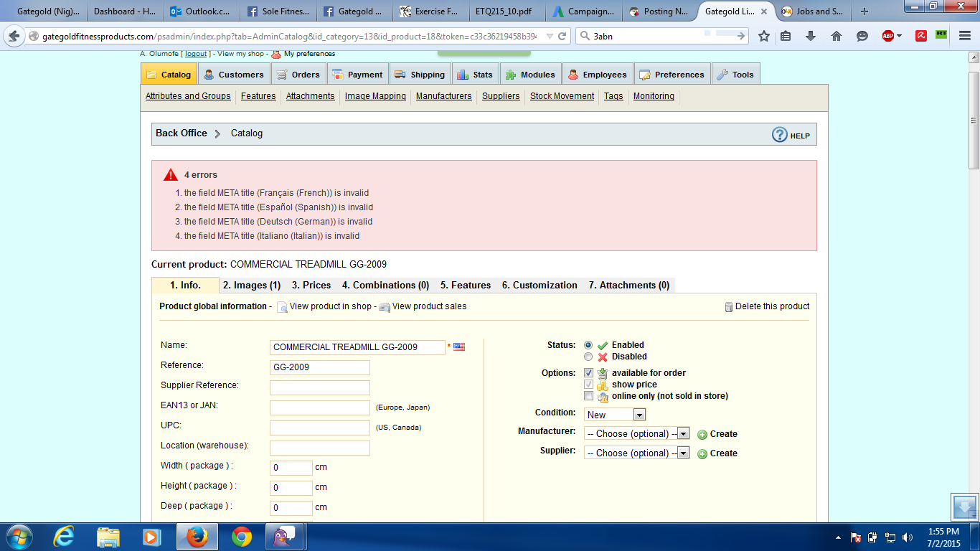The width and height of the screenshot is (980, 551).
Task: Open Windows Explorer folder in taskbar
Action: [x=108, y=537]
